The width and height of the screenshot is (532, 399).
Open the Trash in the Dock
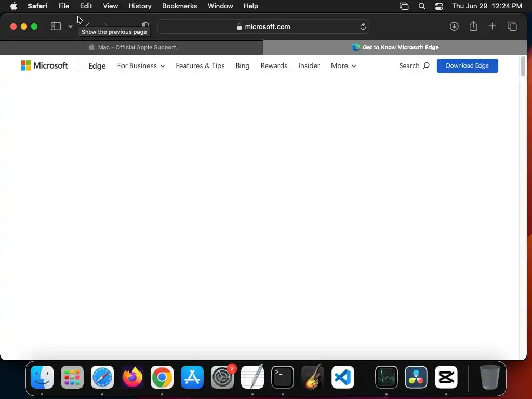coord(489,377)
